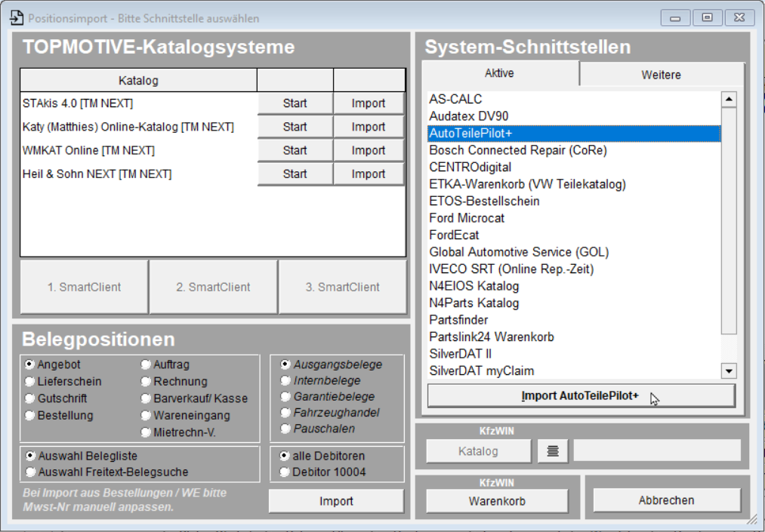
Task: Click the empty field beside Katalog
Action: coord(657,451)
